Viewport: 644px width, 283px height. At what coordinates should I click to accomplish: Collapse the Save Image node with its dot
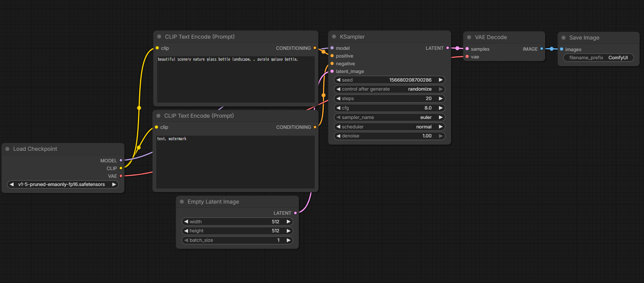(x=563, y=38)
